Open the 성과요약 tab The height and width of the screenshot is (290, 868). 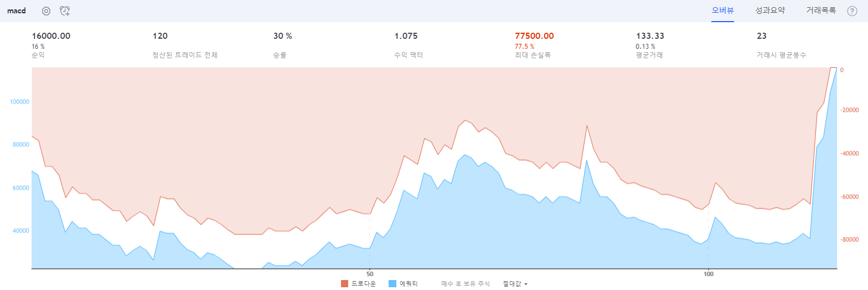[770, 10]
